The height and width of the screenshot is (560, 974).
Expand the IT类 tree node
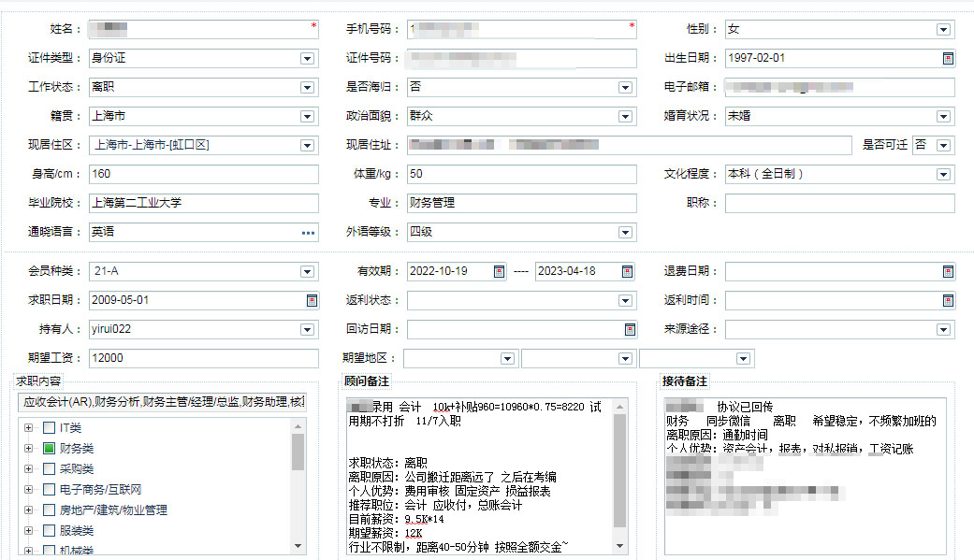coord(28,428)
